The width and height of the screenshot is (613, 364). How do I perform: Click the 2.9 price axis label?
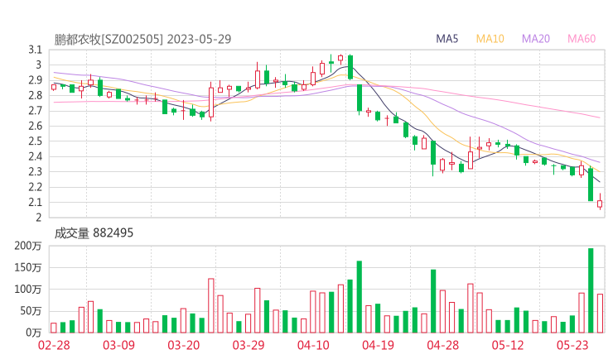pyautogui.click(x=35, y=80)
